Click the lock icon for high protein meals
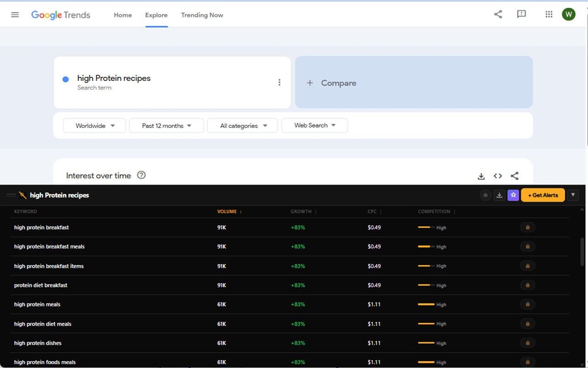This screenshot has width=588, height=368. pos(527,304)
